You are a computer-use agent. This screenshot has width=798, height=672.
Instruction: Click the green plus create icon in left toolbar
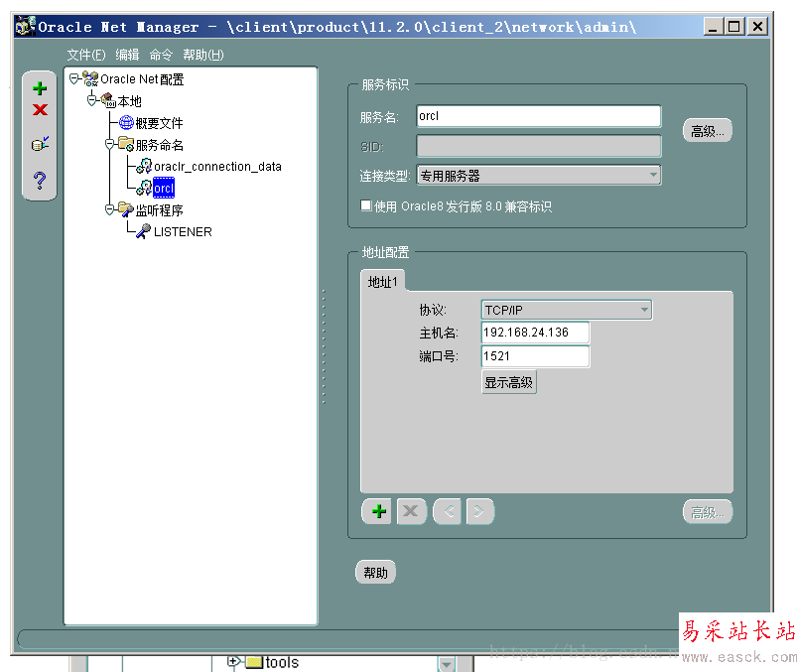[x=40, y=88]
